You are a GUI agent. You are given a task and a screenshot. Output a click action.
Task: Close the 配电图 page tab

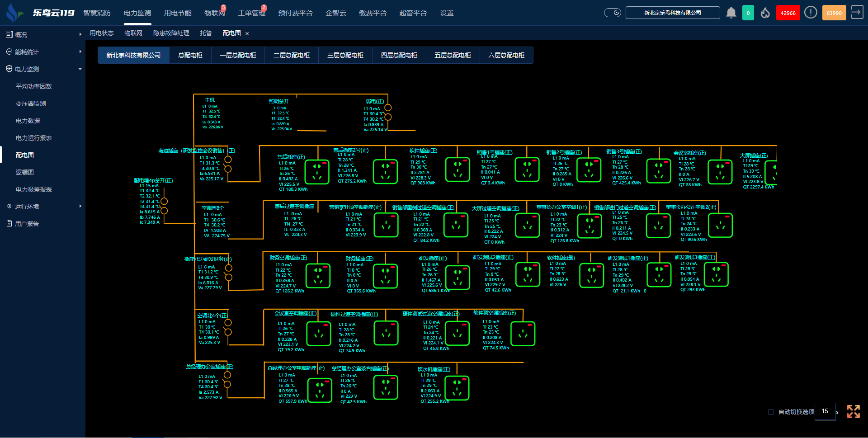pos(247,33)
